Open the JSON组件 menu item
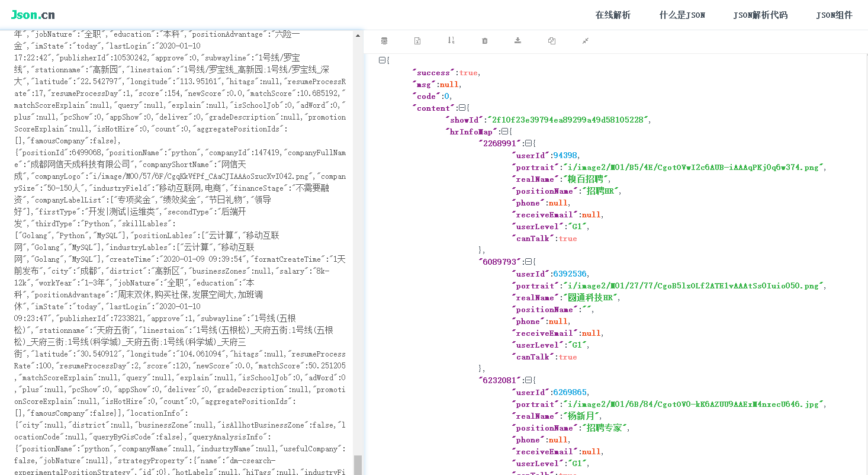 [x=834, y=15]
